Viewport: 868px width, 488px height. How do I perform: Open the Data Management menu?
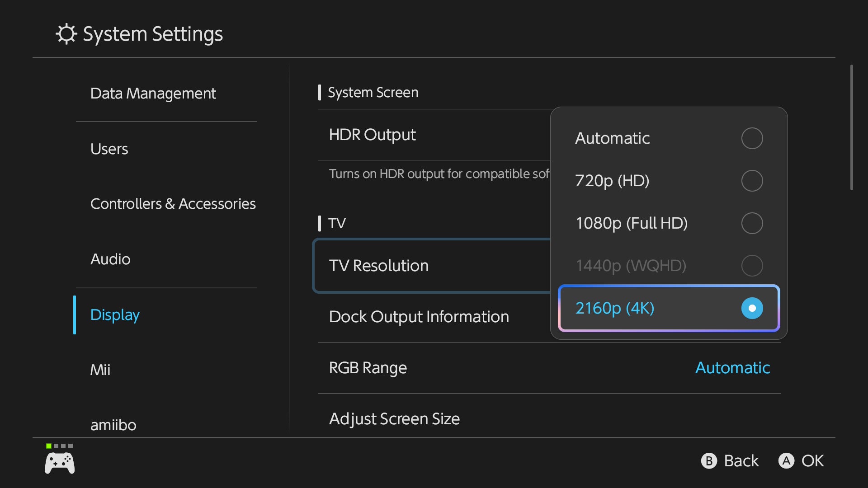pyautogui.click(x=153, y=94)
